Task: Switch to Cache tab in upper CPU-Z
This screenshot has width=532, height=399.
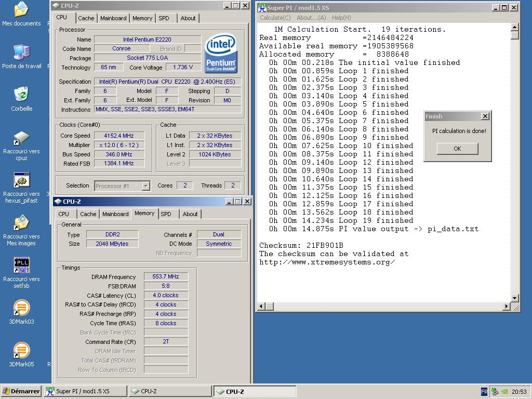Action: point(86,18)
